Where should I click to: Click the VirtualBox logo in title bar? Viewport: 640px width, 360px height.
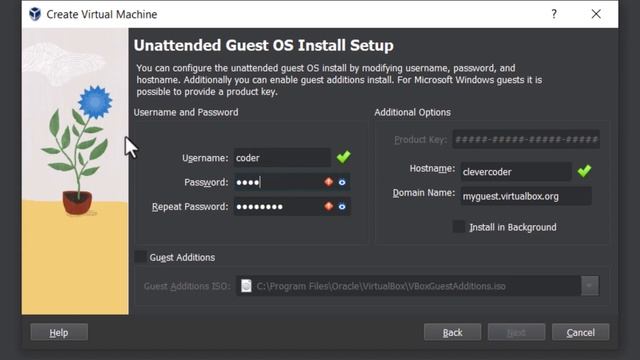35,14
